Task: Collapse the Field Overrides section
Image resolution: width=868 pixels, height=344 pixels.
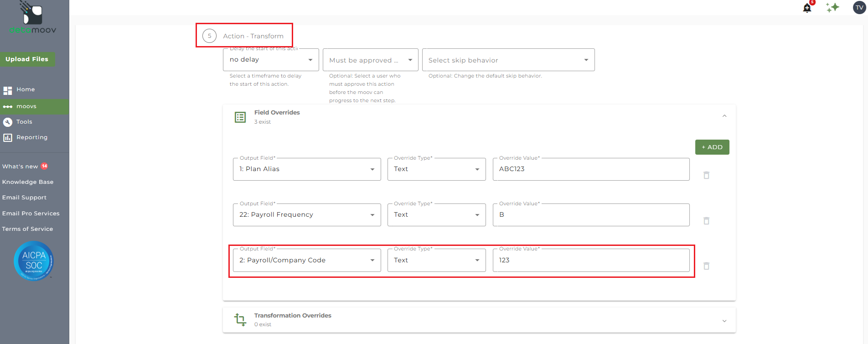Action: (724, 116)
